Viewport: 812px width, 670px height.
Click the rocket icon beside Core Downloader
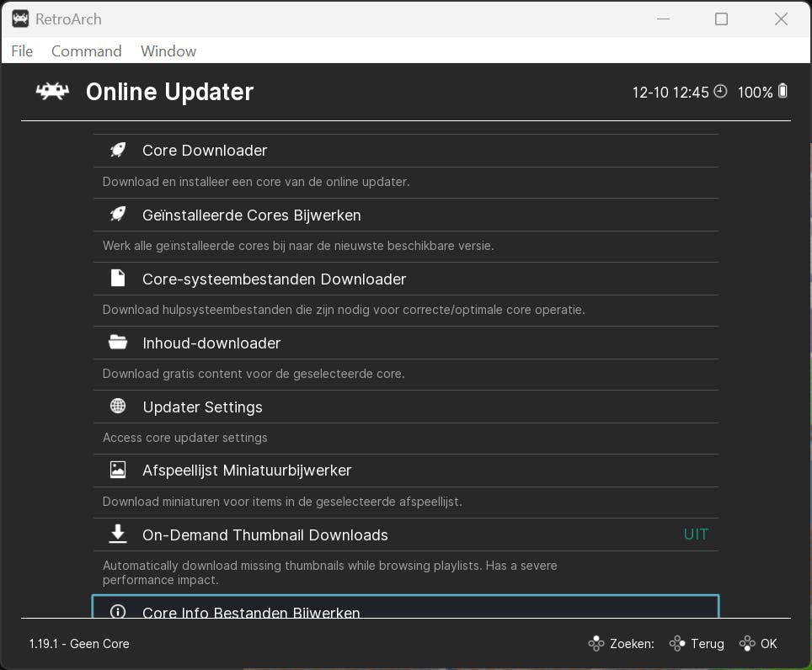(x=118, y=150)
